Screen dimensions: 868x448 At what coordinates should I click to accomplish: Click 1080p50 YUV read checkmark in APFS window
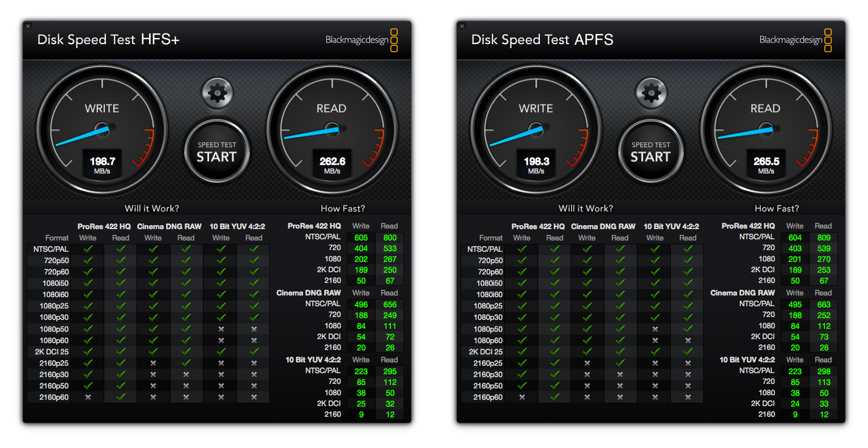[x=688, y=329]
